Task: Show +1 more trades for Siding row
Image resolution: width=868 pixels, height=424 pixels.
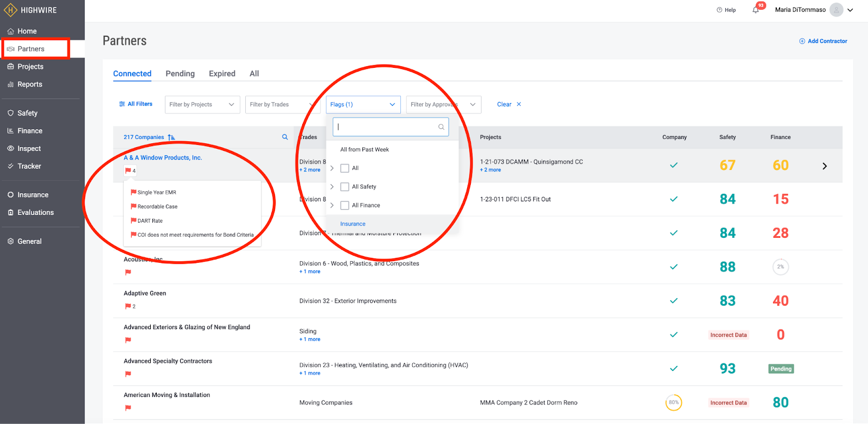Action: click(310, 339)
